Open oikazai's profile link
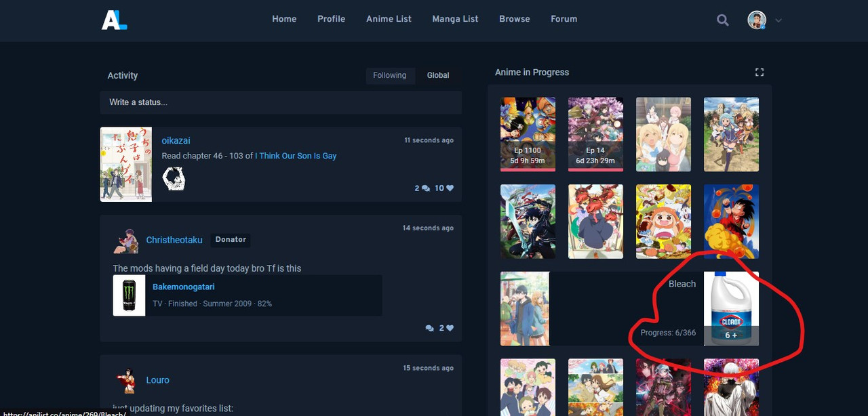Image resolution: width=868 pixels, height=416 pixels. coord(176,140)
